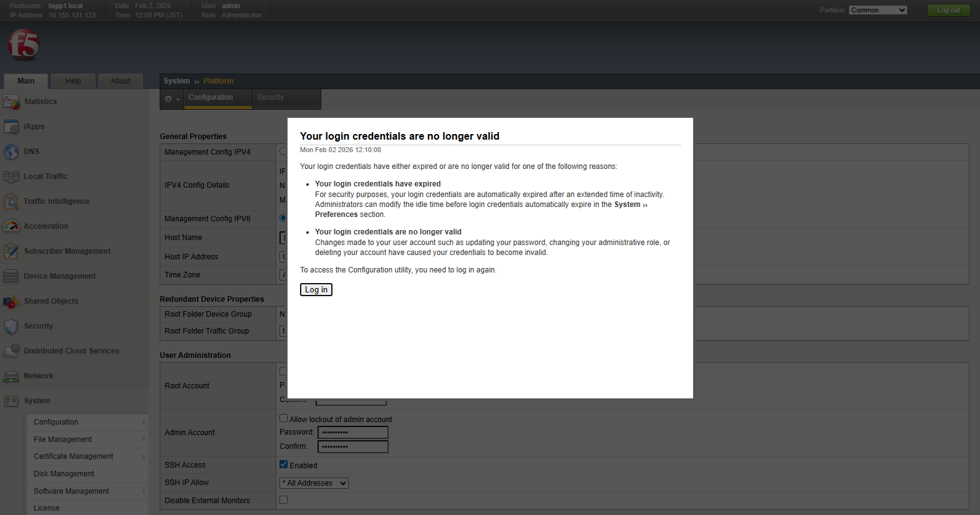Click the F5 logo

24,45
